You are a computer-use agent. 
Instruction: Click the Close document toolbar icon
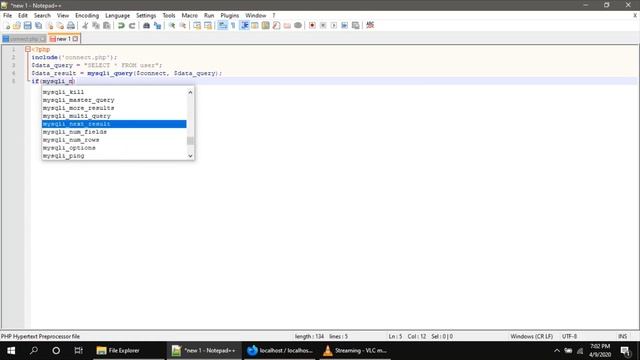coord(49,26)
